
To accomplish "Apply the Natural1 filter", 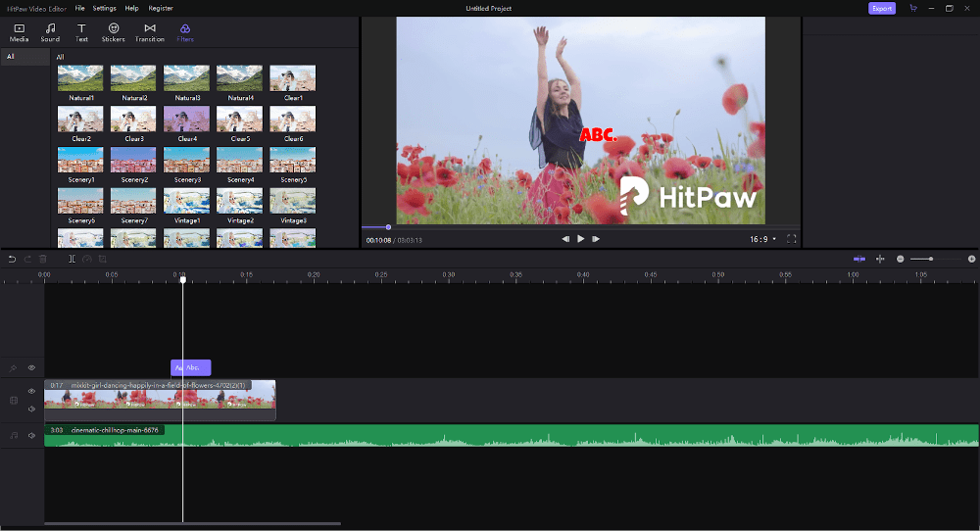I will coord(80,78).
